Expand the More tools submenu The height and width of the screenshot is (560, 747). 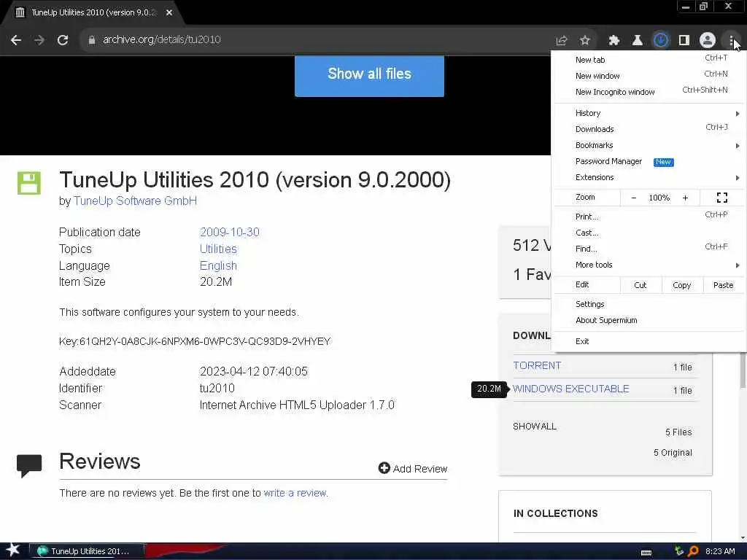point(649,265)
